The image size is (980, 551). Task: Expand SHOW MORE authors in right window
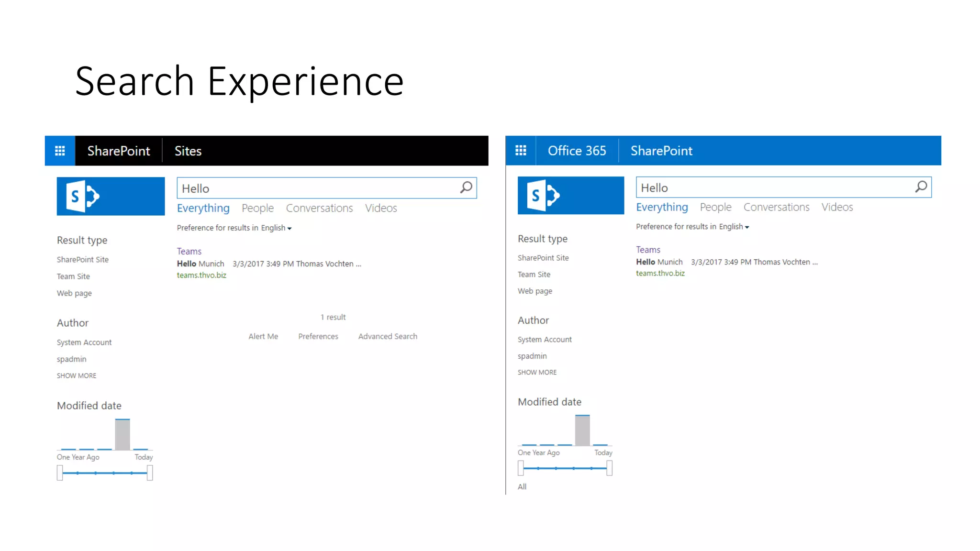(x=537, y=372)
